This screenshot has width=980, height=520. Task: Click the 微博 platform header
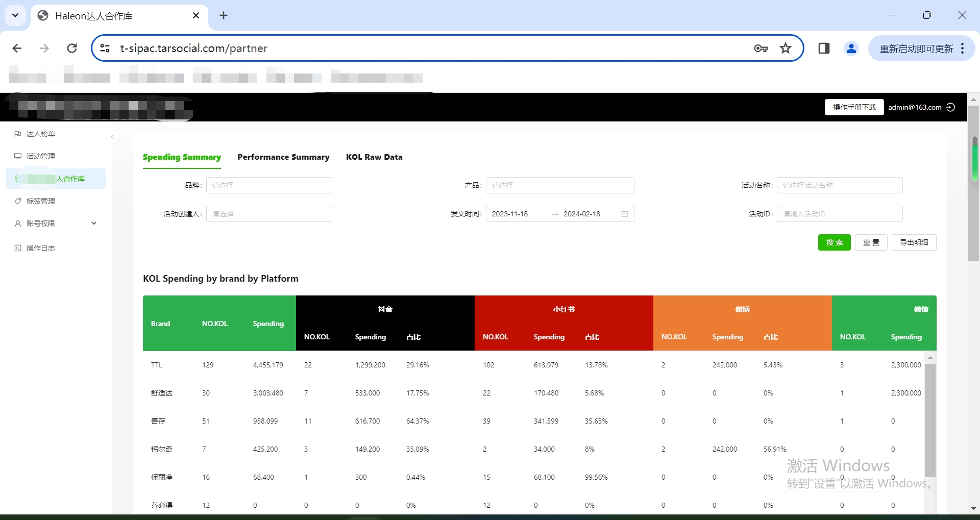[743, 309]
